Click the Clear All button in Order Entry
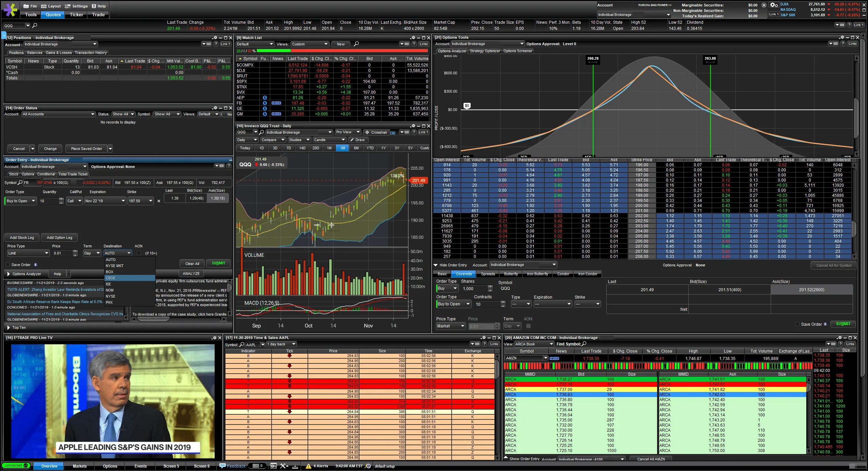This screenshot has width=868, height=471. 192,264
